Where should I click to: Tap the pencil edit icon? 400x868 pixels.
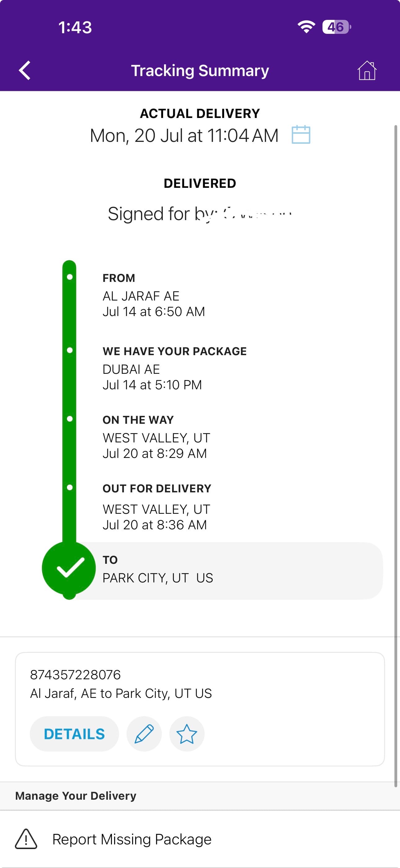click(x=144, y=734)
